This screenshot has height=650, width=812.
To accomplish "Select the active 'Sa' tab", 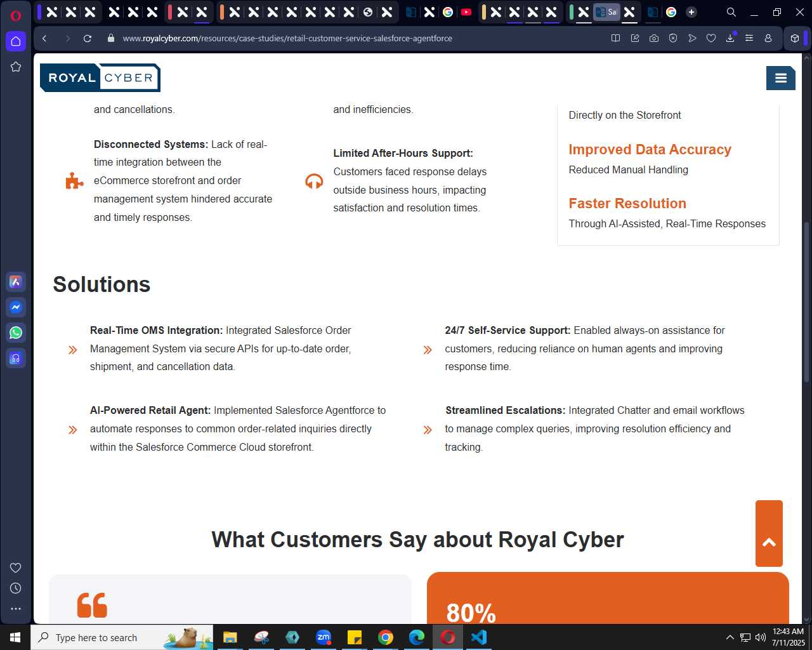I will coord(607,12).
